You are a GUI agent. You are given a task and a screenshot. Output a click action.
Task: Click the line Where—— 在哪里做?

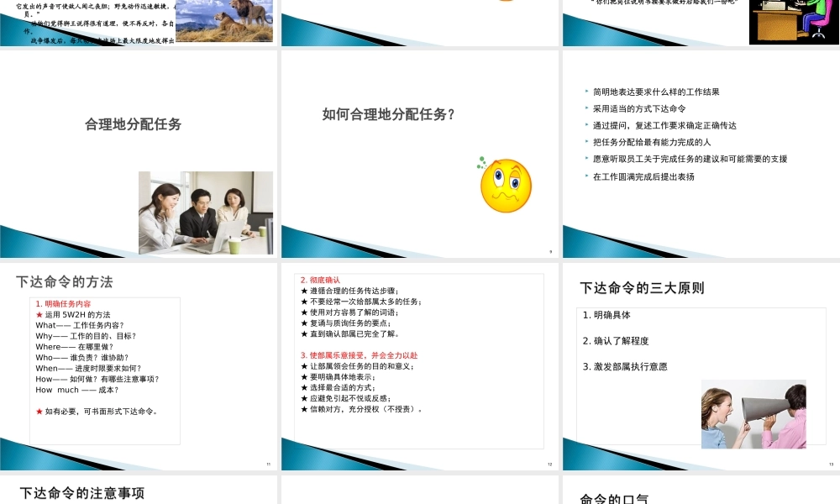click(75, 347)
